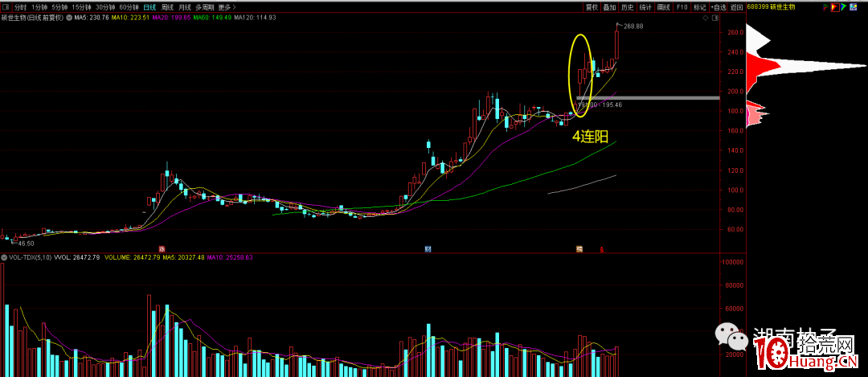Viewport: 868px width, 377px height.
Task: Click the 叠加 overlay button
Action: [609, 7]
